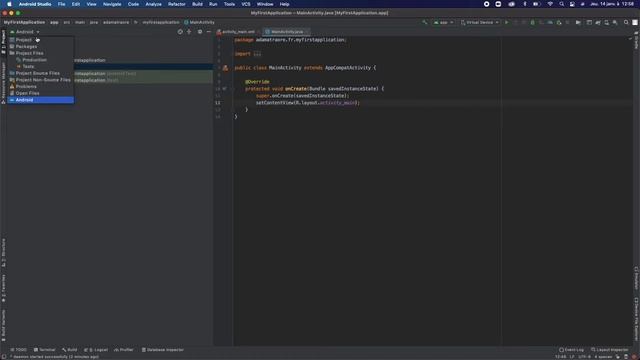The width and height of the screenshot is (640, 360).
Task: Click Attach Debugger to Android Process icon
Action: click(559, 22)
